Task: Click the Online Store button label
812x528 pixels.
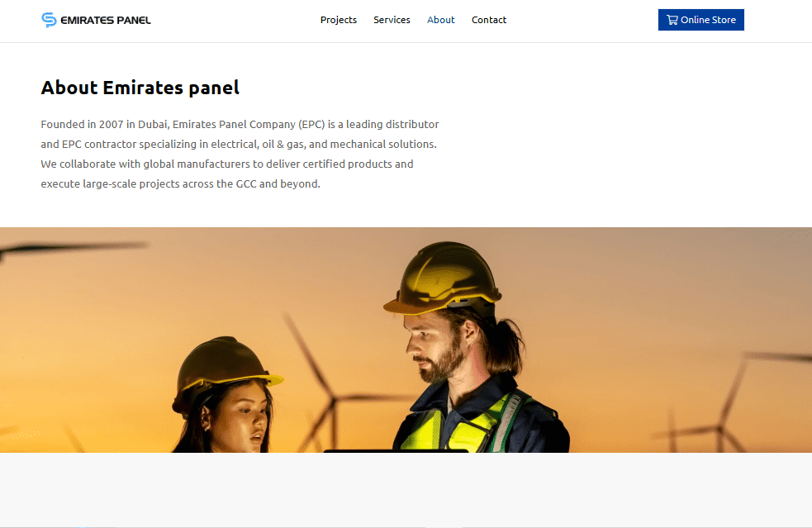Action: 708,20
